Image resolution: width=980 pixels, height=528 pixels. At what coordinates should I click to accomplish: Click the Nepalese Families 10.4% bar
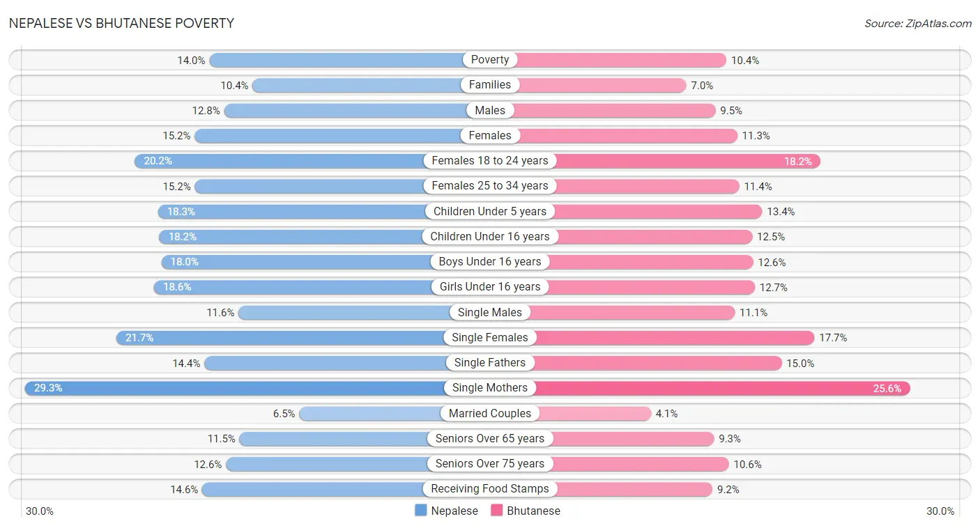(355, 85)
